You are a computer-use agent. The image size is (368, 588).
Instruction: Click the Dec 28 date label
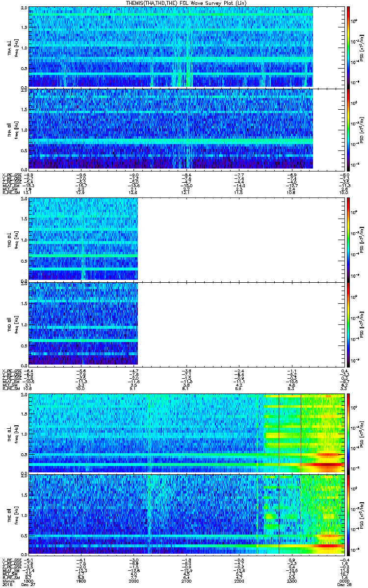point(344,585)
